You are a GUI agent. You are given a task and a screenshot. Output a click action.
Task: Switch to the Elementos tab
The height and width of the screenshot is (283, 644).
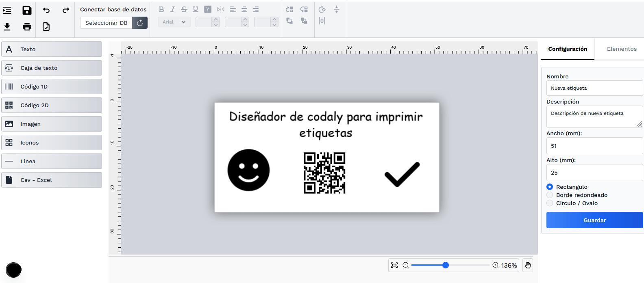point(622,49)
